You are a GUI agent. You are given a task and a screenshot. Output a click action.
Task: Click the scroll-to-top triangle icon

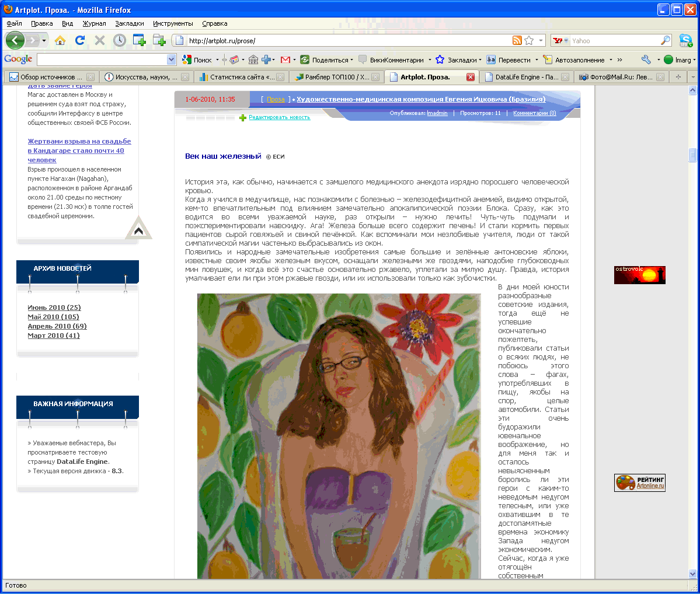(138, 229)
